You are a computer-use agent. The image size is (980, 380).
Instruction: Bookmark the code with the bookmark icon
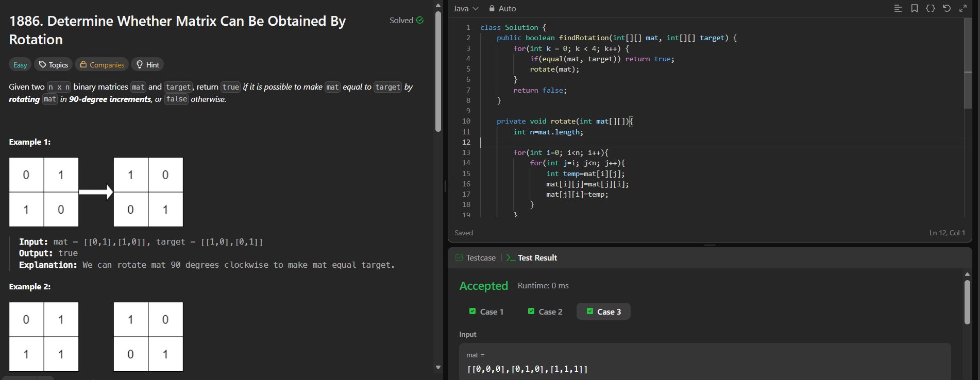914,8
